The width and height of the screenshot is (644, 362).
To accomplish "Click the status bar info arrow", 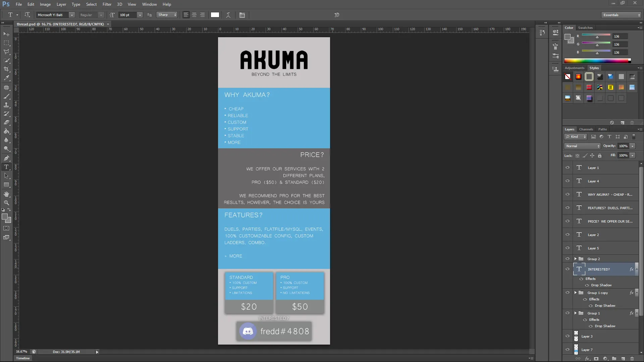I will (x=97, y=352).
